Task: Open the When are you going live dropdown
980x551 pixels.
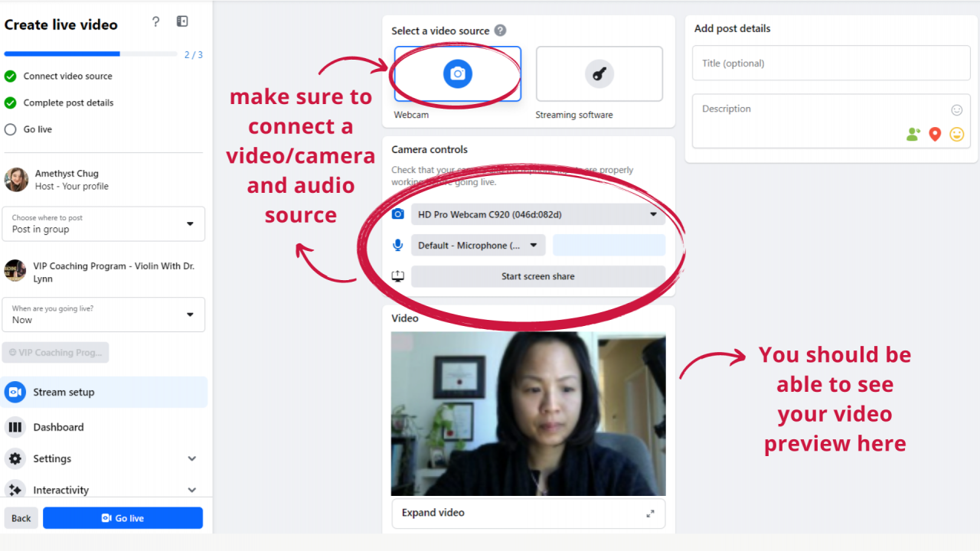Action: coord(103,315)
